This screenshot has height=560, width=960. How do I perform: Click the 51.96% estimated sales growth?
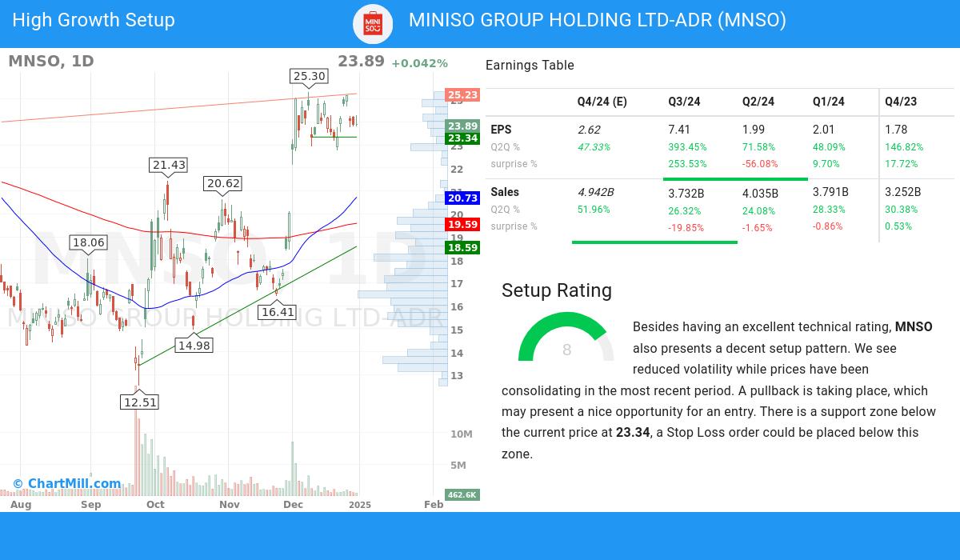[594, 210]
